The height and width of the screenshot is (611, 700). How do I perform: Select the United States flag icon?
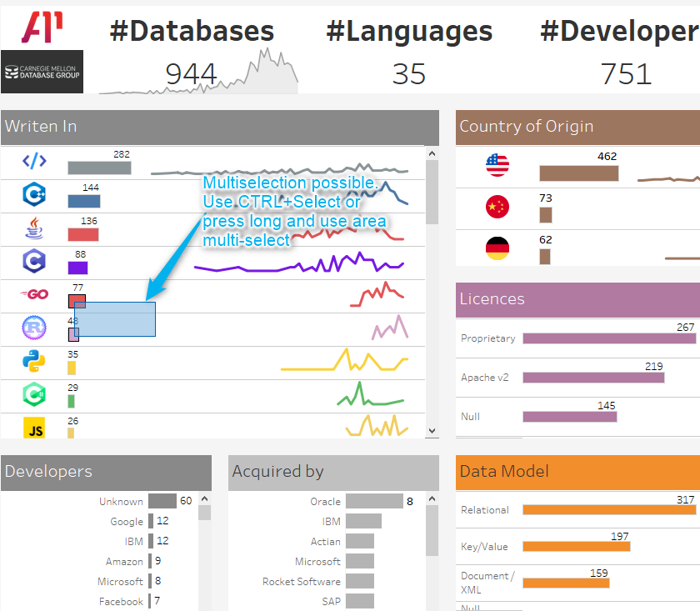tap(497, 165)
